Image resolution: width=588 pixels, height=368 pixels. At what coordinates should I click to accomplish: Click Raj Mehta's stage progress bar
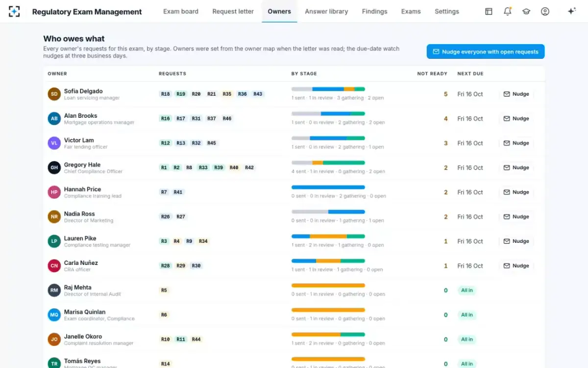pos(328,286)
